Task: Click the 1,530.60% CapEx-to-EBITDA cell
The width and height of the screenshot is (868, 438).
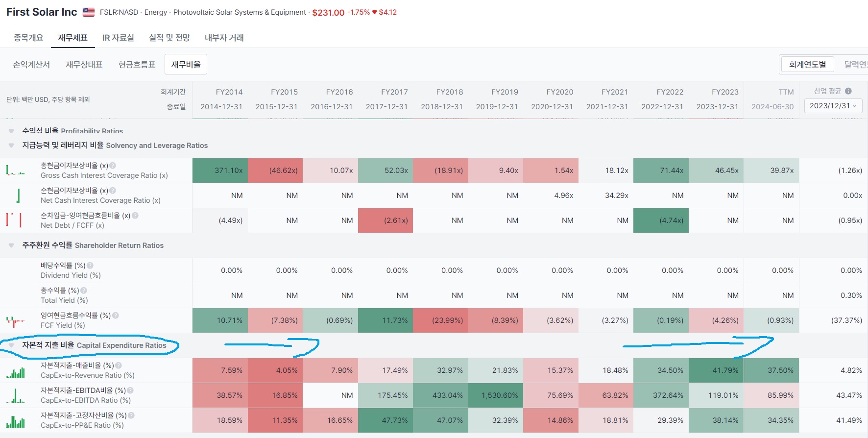Action: pos(496,395)
